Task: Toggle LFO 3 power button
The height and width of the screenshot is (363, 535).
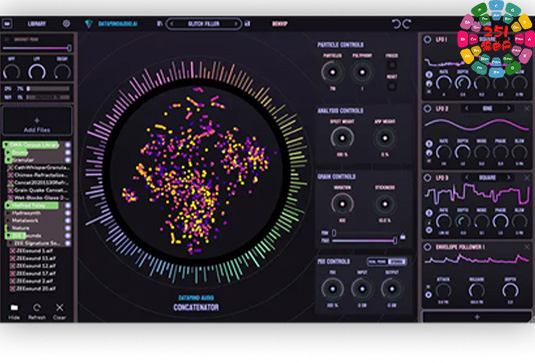Action: (x=427, y=178)
